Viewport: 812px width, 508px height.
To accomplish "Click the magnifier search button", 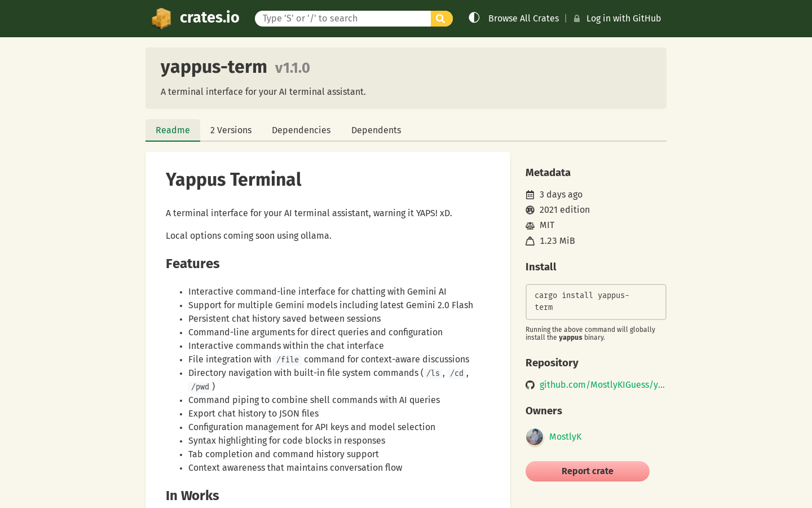I will (x=442, y=19).
